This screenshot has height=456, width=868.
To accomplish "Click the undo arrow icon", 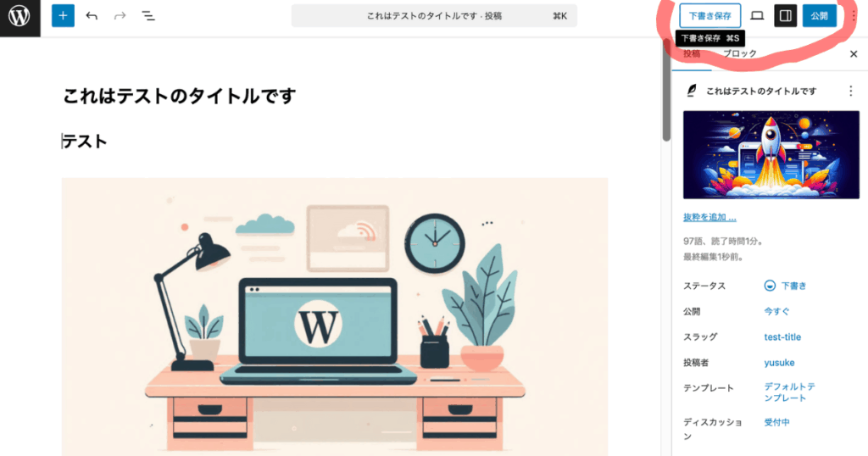I will tap(92, 15).
